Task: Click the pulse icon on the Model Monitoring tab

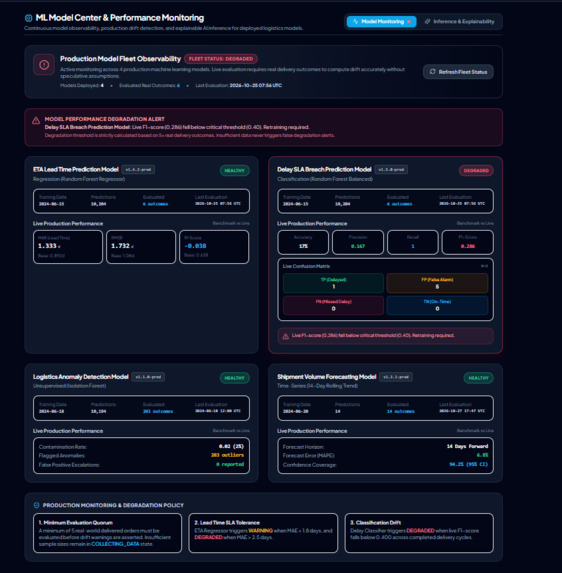Action: coord(356,22)
